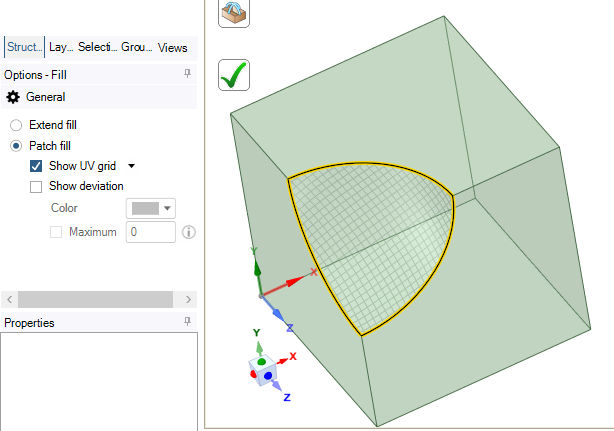Click the red X axis arrow of triad
Image resolution: width=614 pixels, height=431 pixels.
(284, 284)
